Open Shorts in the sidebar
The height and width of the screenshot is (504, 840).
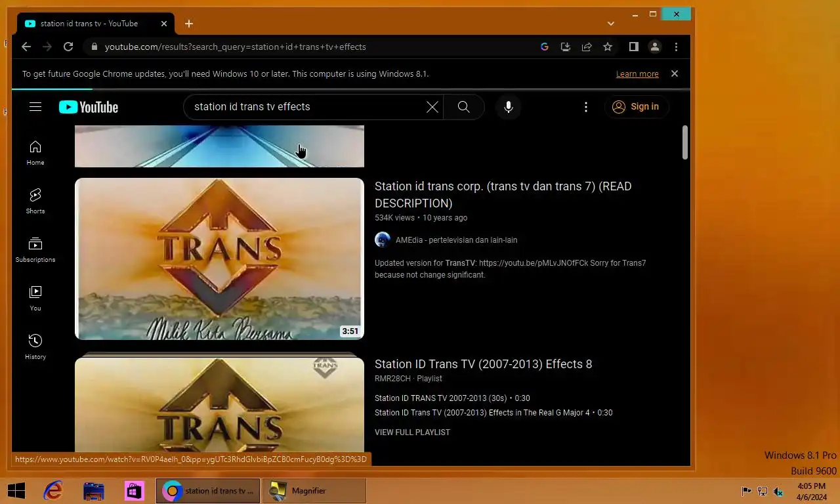point(35,201)
